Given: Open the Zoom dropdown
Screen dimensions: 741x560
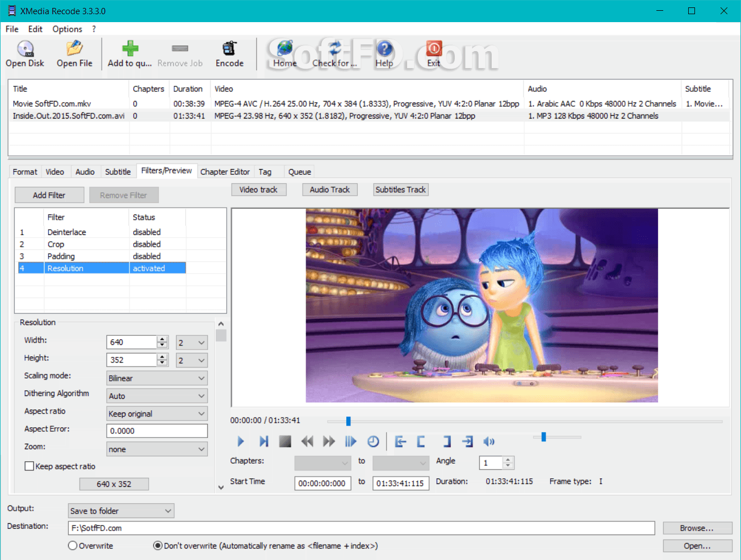Looking at the screenshot, I should tap(157, 449).
